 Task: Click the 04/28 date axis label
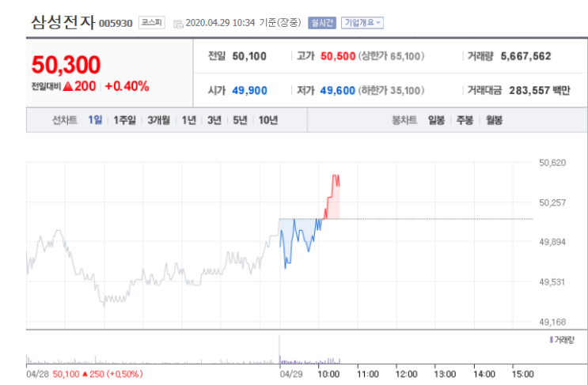pos(37,374)
